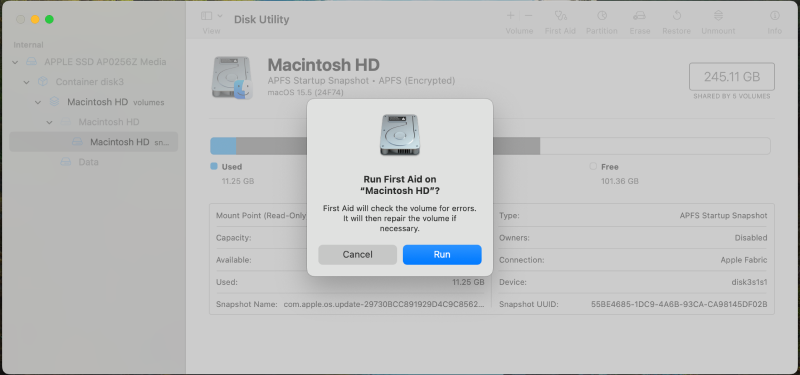Click the blue Used legend swatch

214,166
